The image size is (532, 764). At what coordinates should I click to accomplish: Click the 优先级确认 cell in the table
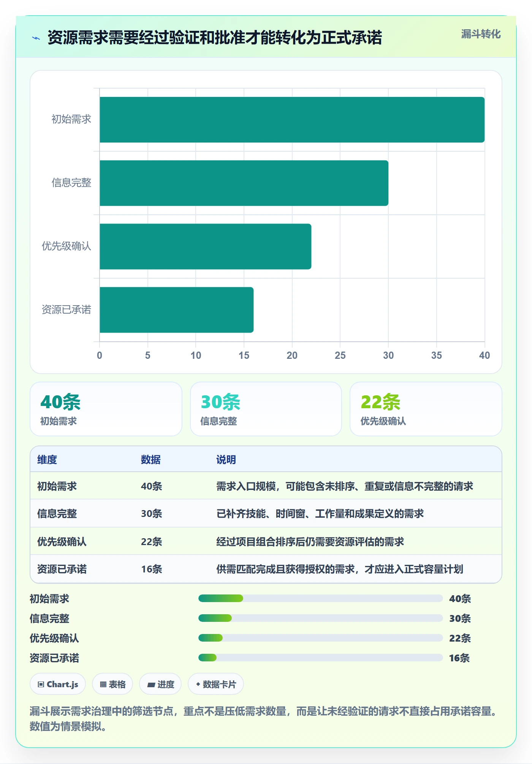(x=62, y=542)
